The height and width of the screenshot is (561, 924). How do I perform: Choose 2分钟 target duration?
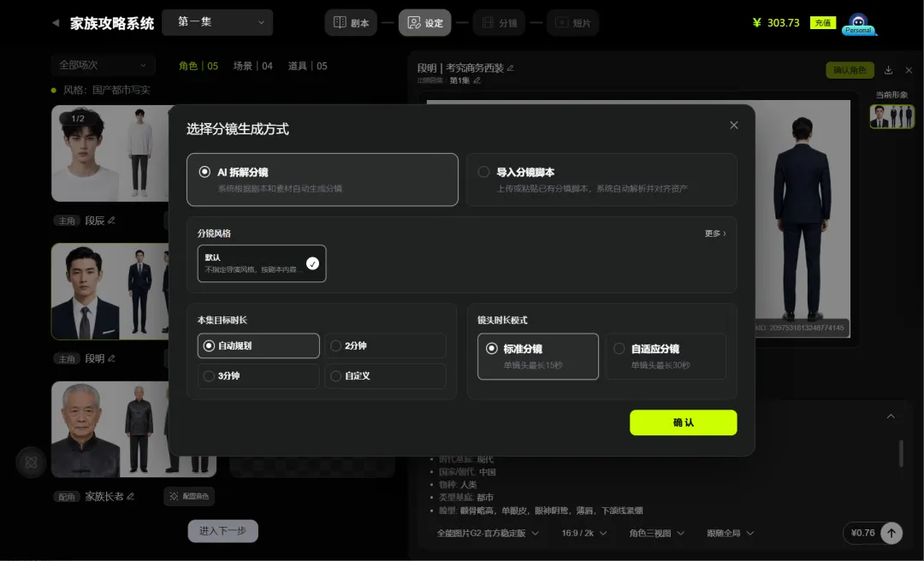pyautogui.click(x=385, y=345)
